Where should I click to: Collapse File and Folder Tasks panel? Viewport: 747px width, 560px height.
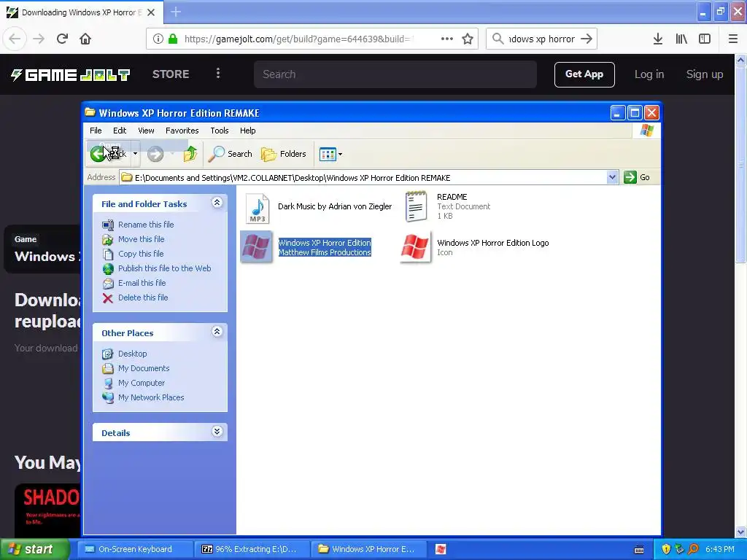pyautogui.click(x=217, y=203)
